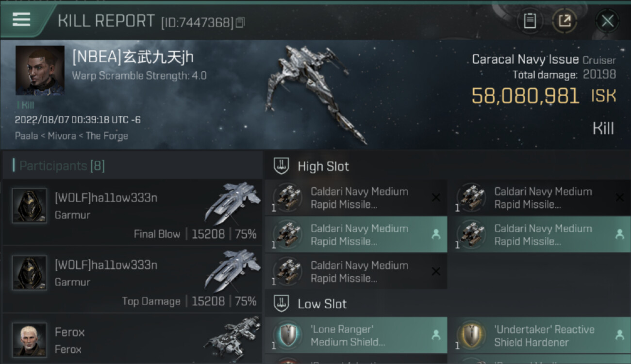Open the hamburger menu icon
This screenshot has width=631, height=364.
(21, 20)
